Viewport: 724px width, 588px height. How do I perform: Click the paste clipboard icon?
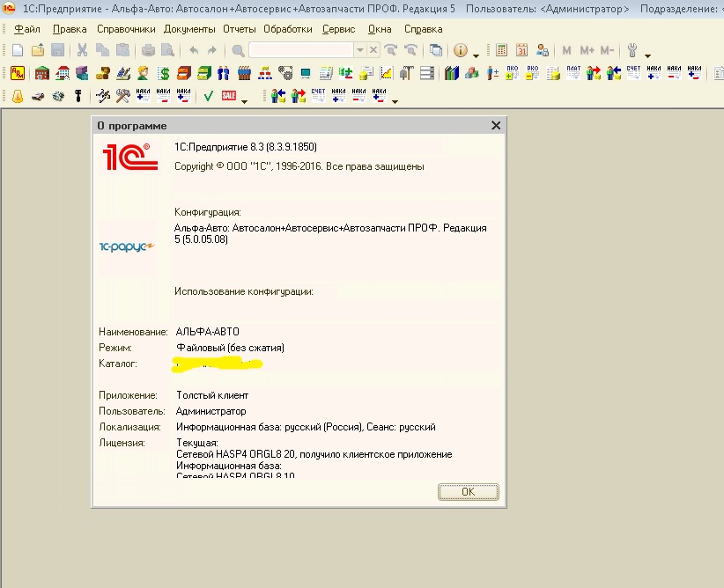[122, 50]
